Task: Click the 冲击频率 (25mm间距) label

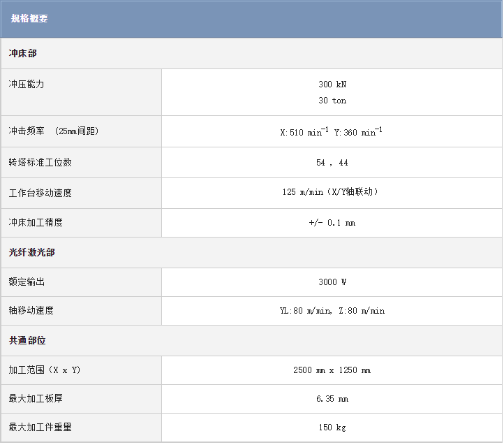Action: (x=54, y=131)
